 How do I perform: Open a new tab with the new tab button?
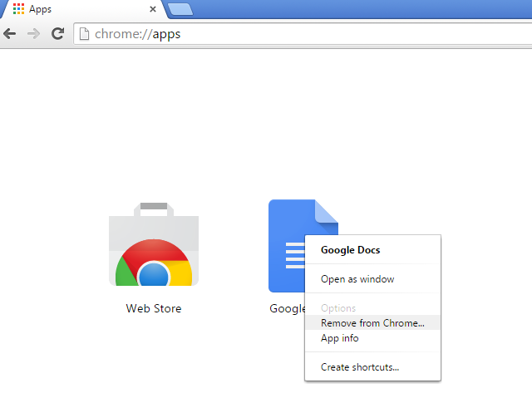pyautogui.click(x=180, y=9)
